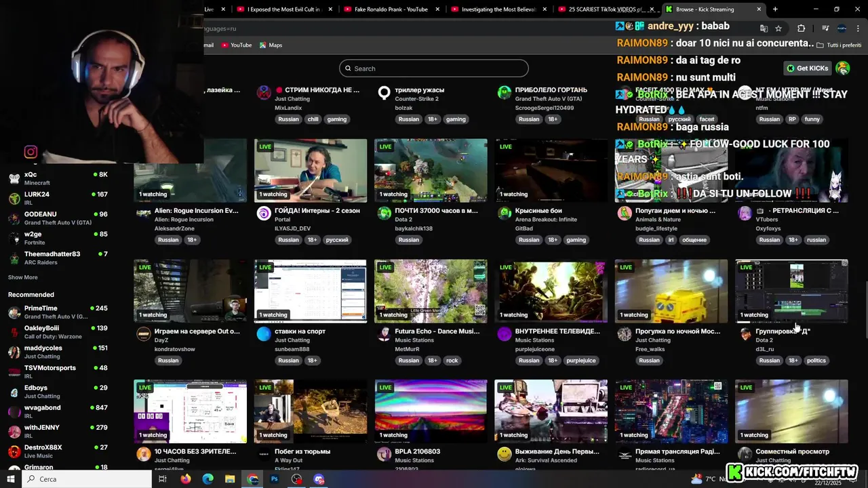
Task: Open PrimeTime avatar in Recommended list
Action: (x=14, y=312)
